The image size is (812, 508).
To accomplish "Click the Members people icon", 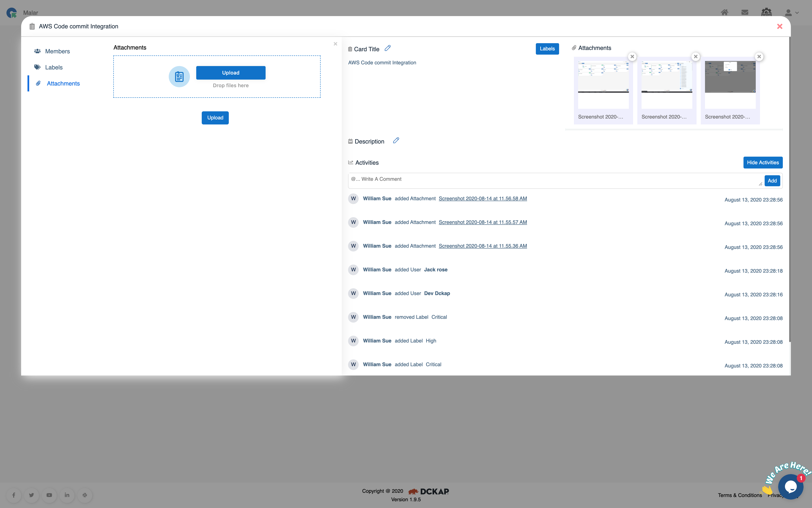I will click(x=37, y=51).
